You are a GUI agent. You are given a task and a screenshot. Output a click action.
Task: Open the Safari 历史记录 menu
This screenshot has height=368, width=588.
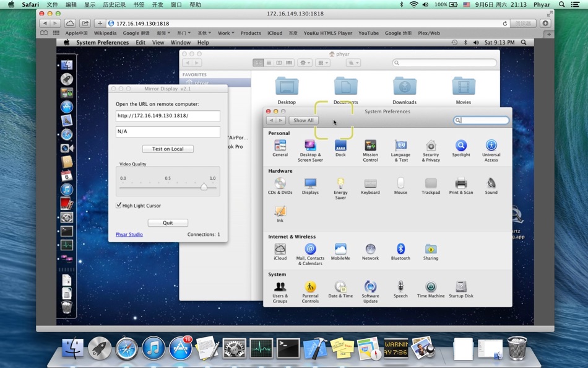click(x=114, y=4)
